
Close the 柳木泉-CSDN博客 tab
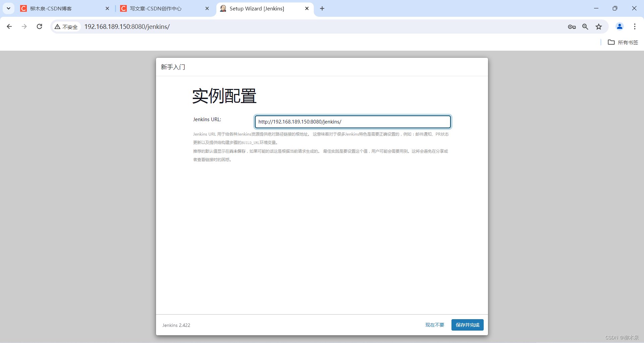coord(107,8)
